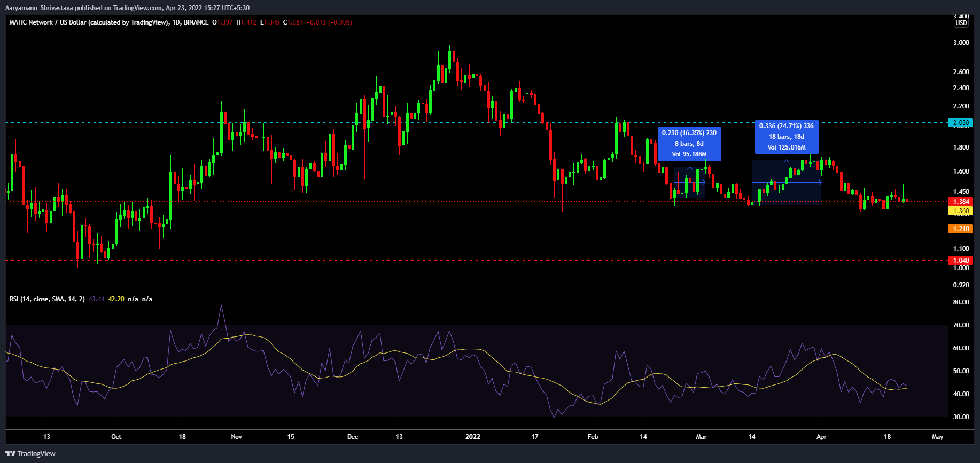Click the 70.00 level on RSI axis
Screen dimensions: 980x463
click(x=961, y=325)
